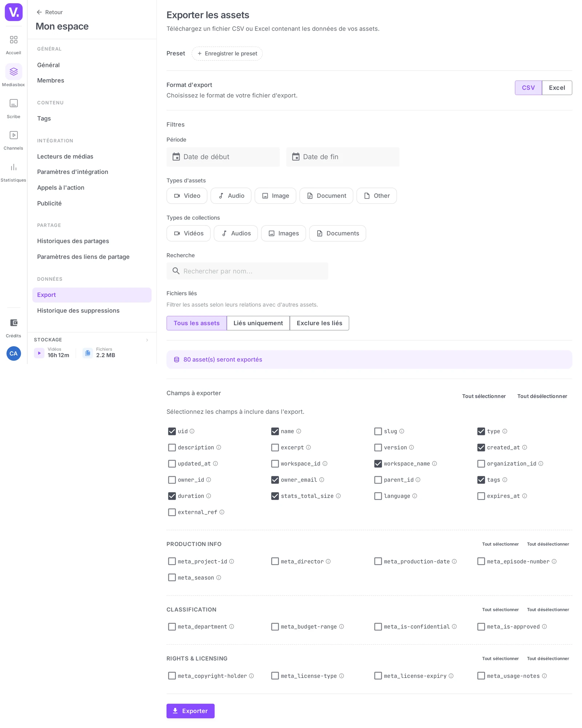Click the V. app logo
The height and width of the screenshot is (728, 582).
(x=13, y=12)
